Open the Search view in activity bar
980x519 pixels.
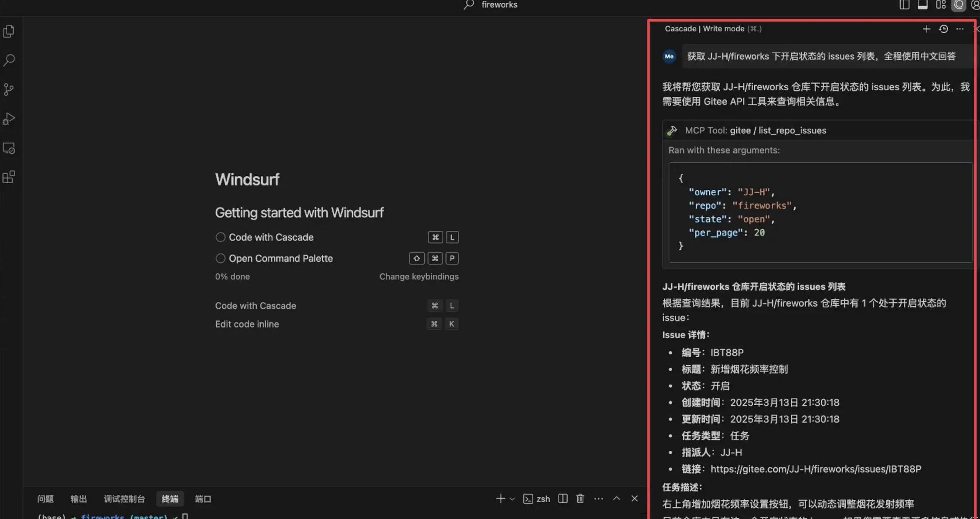pyautogui.click(x=9, y=60)
